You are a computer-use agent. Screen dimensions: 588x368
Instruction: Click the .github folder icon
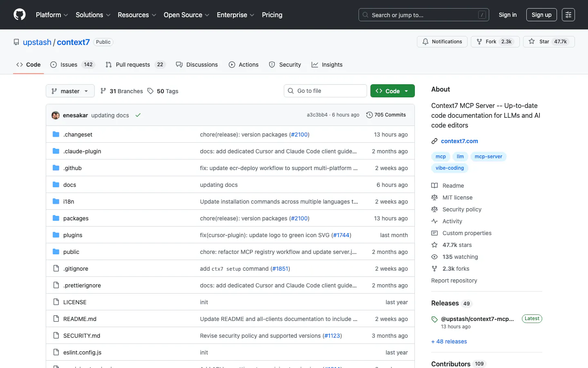[56, 168]
